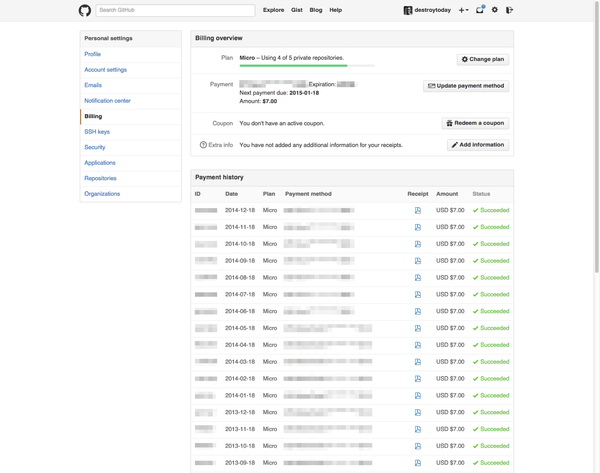The height and width of the screenshot is (473, 600).
Task: Open the notifications inbox icon
Action: click(480, 10)
